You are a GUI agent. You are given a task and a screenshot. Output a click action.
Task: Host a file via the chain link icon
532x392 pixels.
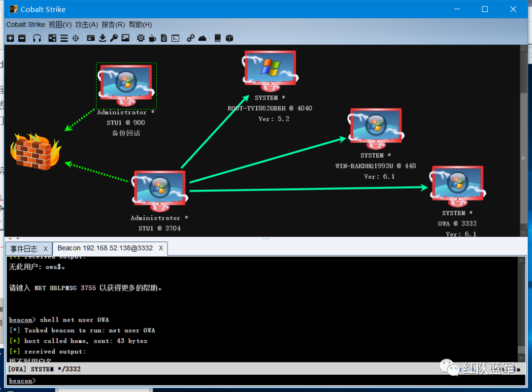point(191,38)
